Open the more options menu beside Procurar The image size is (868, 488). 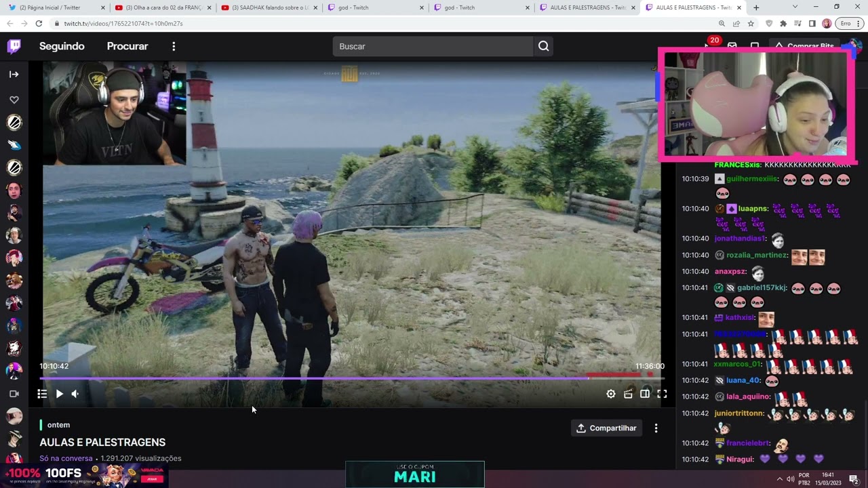point(174,46)
